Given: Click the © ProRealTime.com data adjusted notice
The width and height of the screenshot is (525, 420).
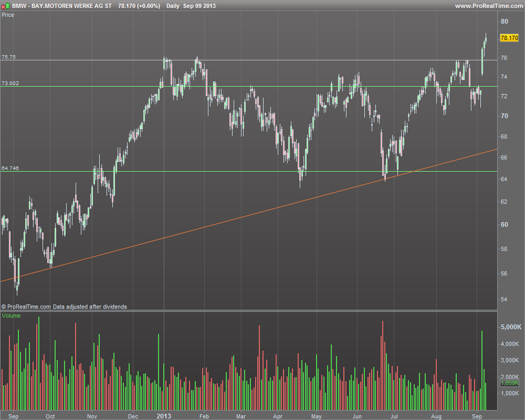Looking at the screenshot, I should point(64,307).
